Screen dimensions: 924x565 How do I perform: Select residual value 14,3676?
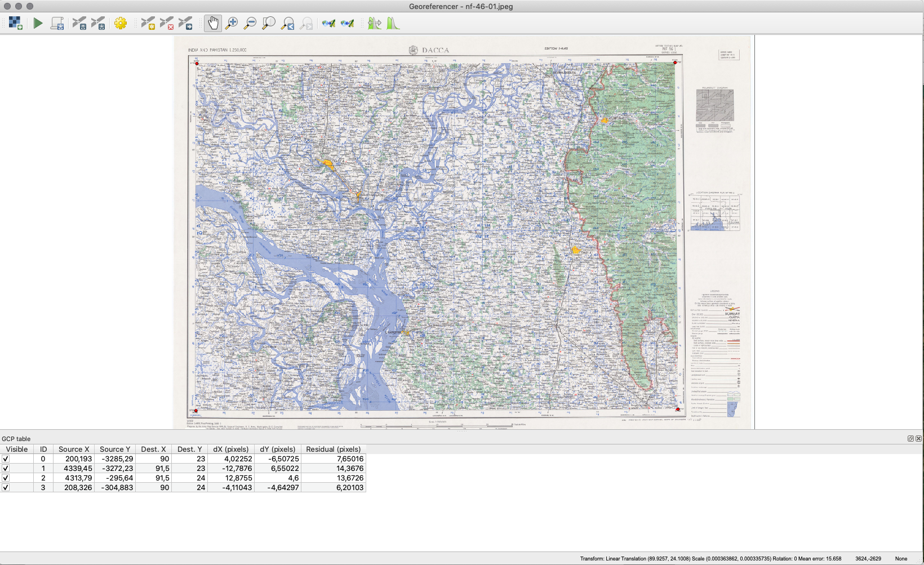[x=334, y=468]
